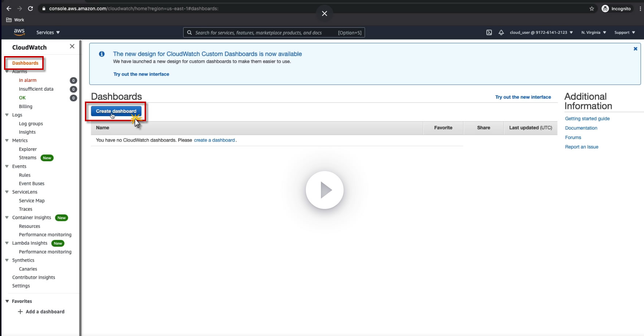
Task: Click the OK alarm count badge
Action: pos(73,98)
